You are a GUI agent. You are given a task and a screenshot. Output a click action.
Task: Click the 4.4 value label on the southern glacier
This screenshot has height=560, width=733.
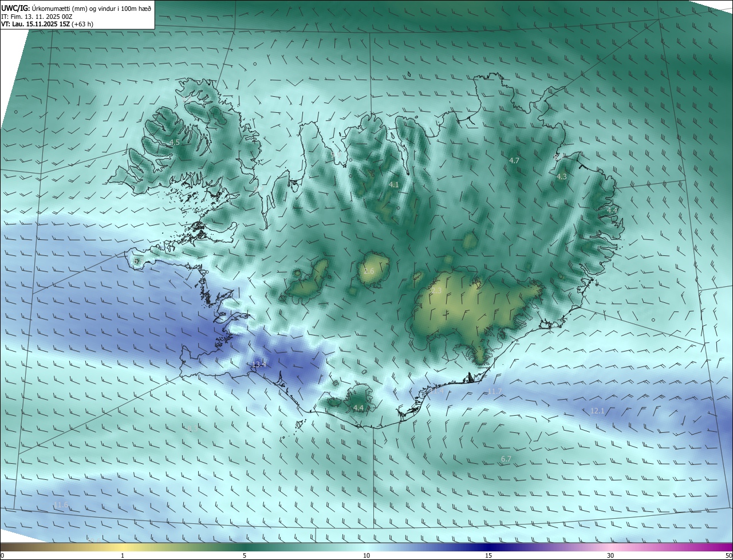[358, 408]
